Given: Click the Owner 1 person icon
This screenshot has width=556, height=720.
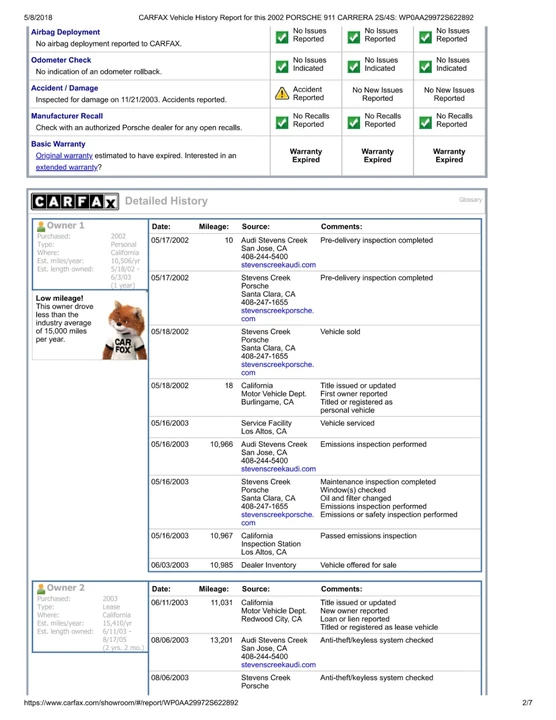Looking at the screenshot, I should click(41, 226).
